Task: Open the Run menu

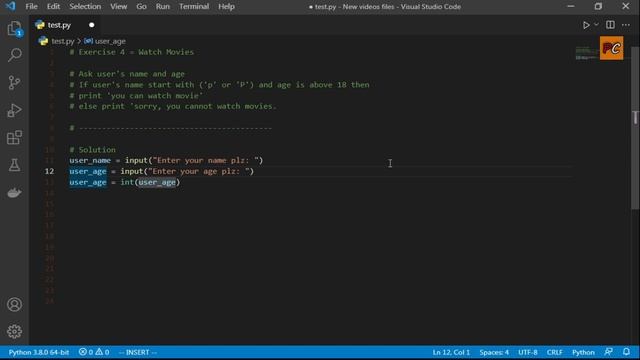Action: coord(162,7)
